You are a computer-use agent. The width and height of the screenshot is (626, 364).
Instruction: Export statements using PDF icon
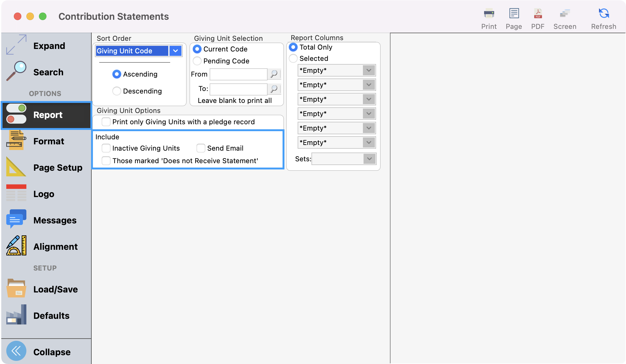point(538,14)
